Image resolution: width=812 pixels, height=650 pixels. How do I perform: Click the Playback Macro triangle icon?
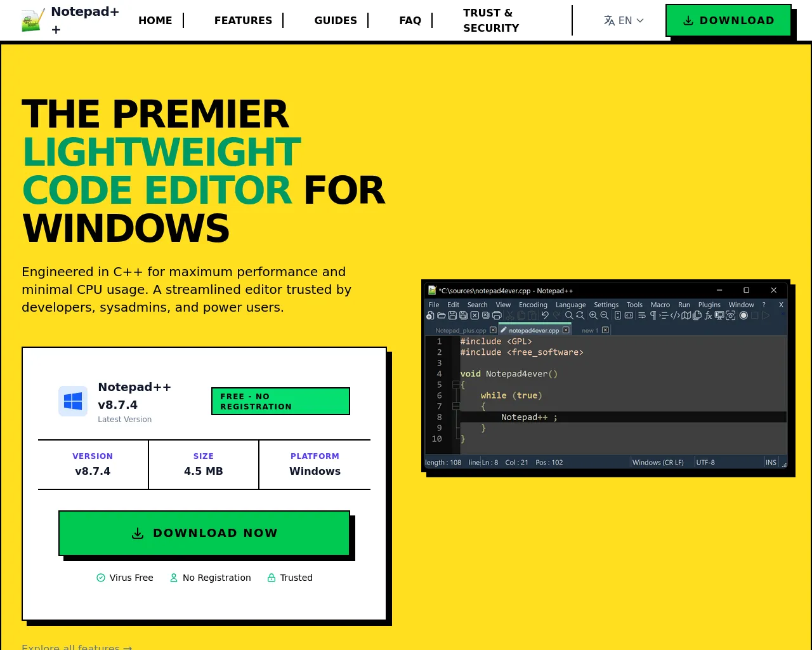(x=766, y=315)
